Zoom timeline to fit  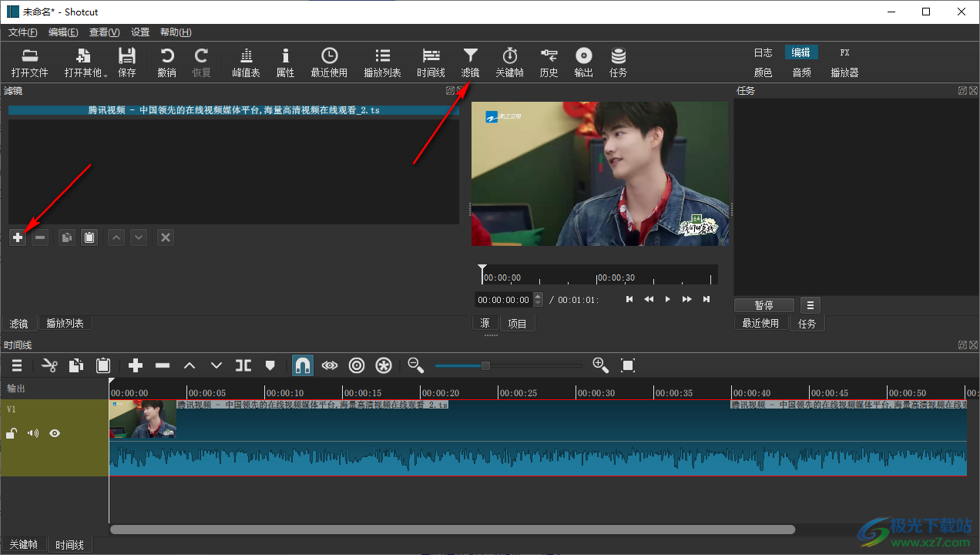(x=628, y=365)
